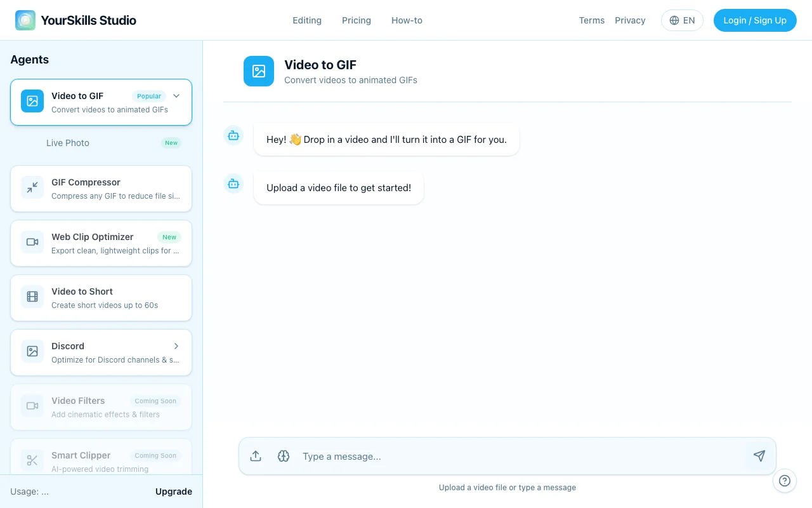Click the YourSkills Studio brand name
Viewport: 812px width, 508px height.
click(88, 20)
